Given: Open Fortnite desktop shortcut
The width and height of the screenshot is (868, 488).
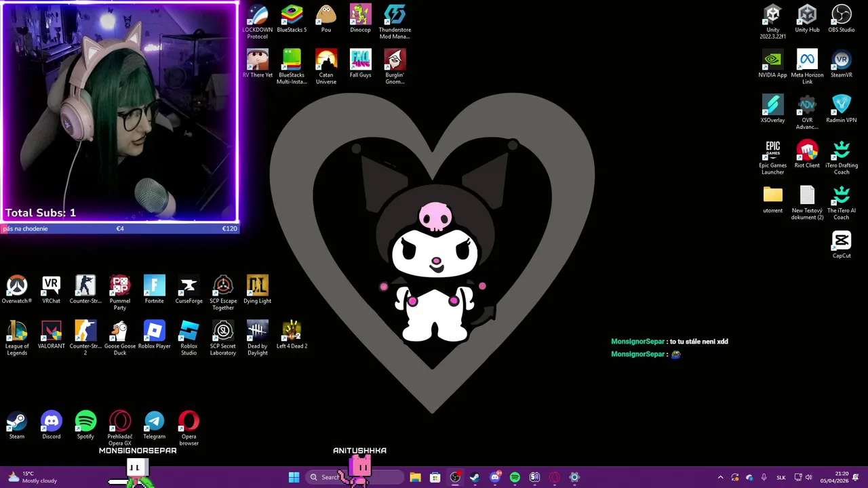Looking at the screenshot, I should (x=154, y=290).
